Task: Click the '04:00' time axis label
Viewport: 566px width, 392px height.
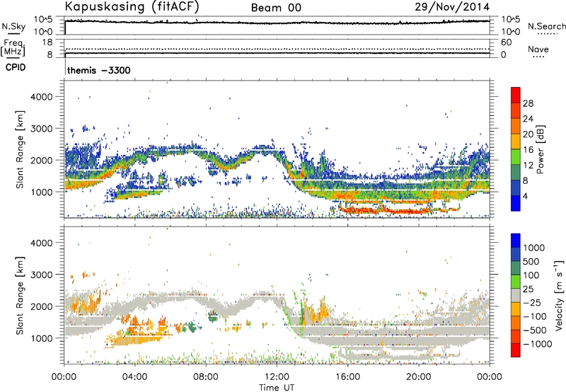Action: [135, 377]
